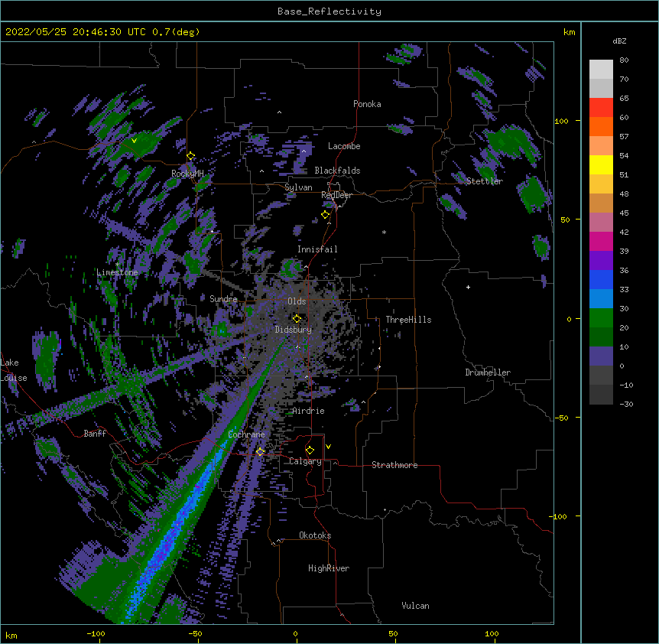Screen dimensions: 659x644
Task: Pick the slate purple 0–10 dBZ legend swatch
Action: pos(601,356)
